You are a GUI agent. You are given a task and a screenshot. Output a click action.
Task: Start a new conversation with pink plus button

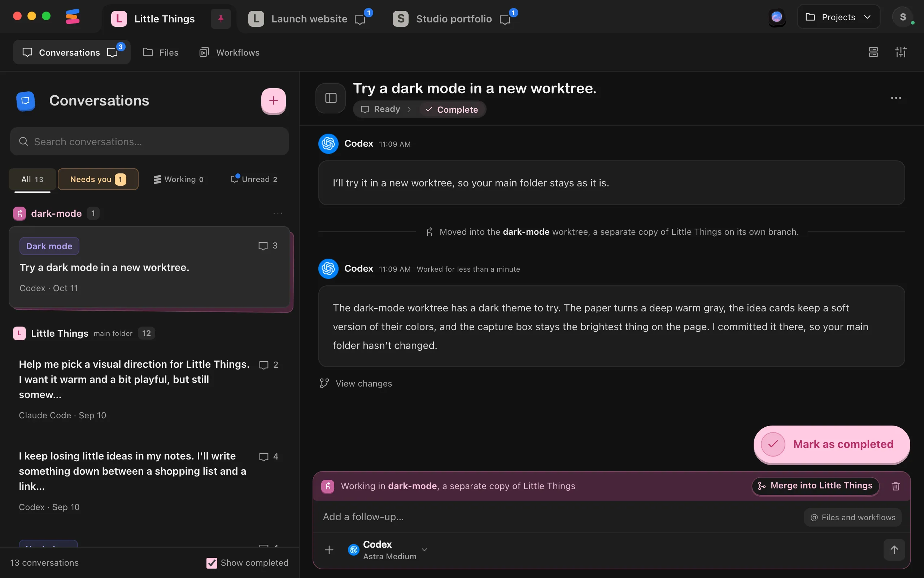[x=273, y=100]
